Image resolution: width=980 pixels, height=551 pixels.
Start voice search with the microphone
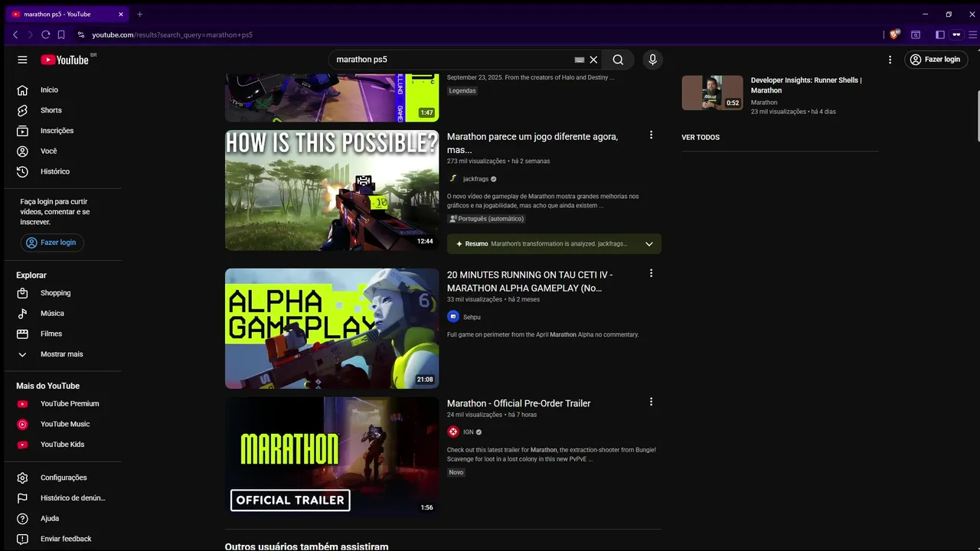tap(652, 60)
